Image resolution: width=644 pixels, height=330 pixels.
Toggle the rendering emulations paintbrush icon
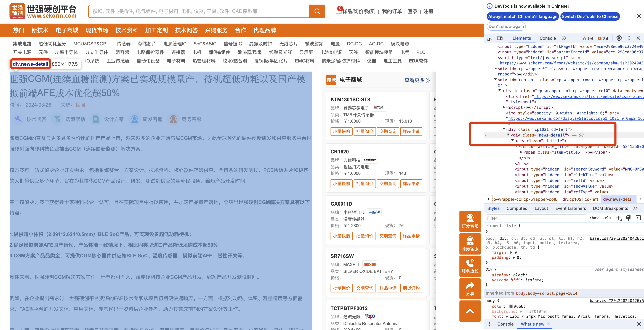(x=629, y=218)
